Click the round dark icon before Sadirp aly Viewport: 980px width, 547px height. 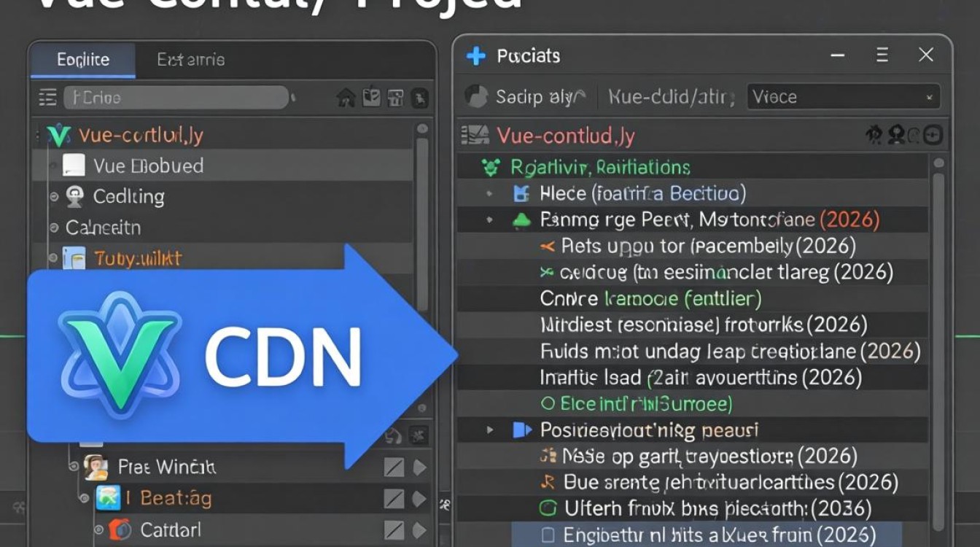pyautogui.click(x=476, y=96)
